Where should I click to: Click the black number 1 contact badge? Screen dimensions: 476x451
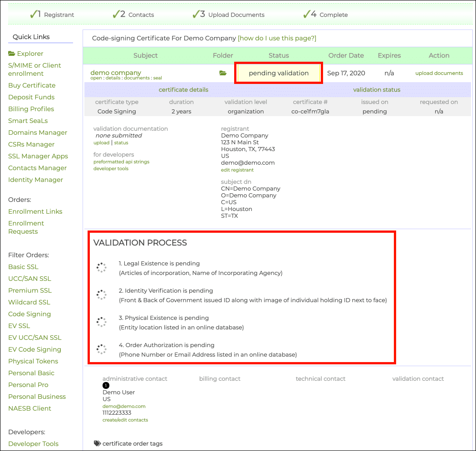tap(106, 385)
